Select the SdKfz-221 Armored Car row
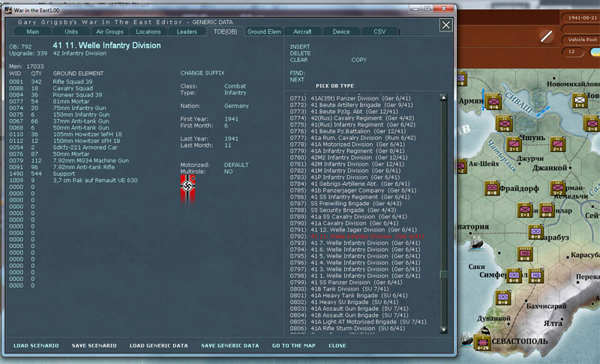600x364 pixels. 63,148
